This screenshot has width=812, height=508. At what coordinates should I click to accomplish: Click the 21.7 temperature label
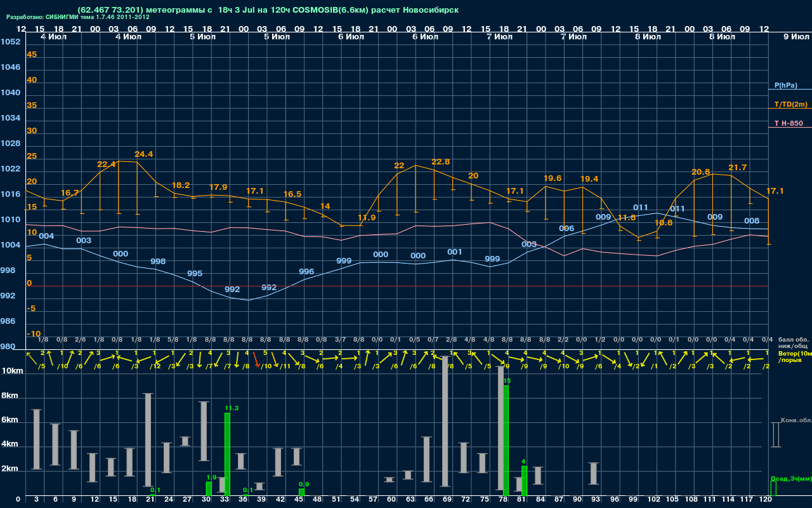coord(737,168)
